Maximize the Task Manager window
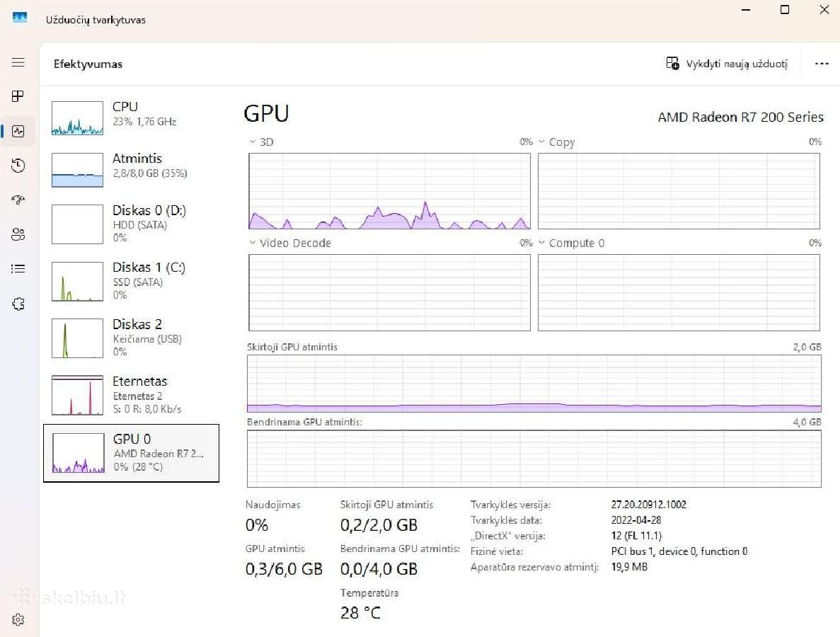 [785, 10]
